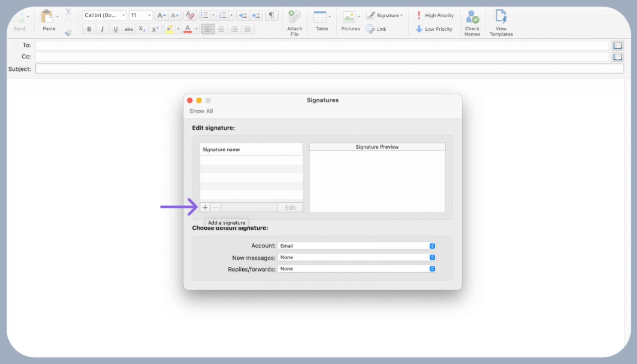Screen dimensions: 637x364
Task: Open the font size 11 dropdown
Action: (x=140, y=15)
